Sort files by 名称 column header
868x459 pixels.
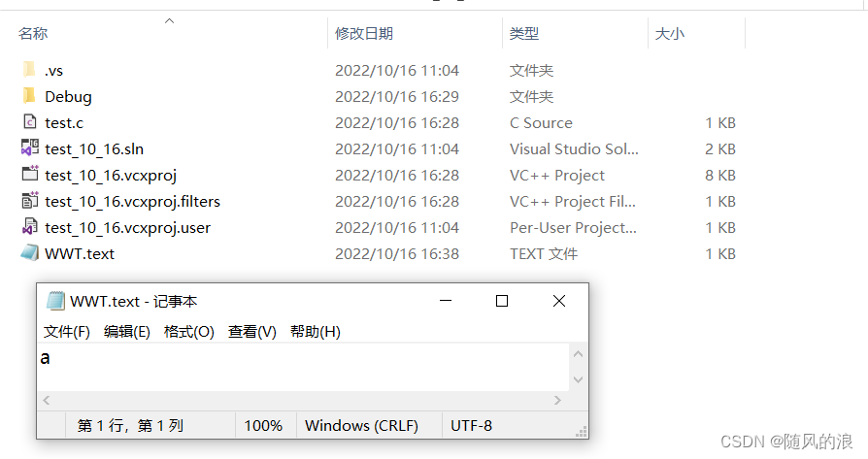pos(33,34)
